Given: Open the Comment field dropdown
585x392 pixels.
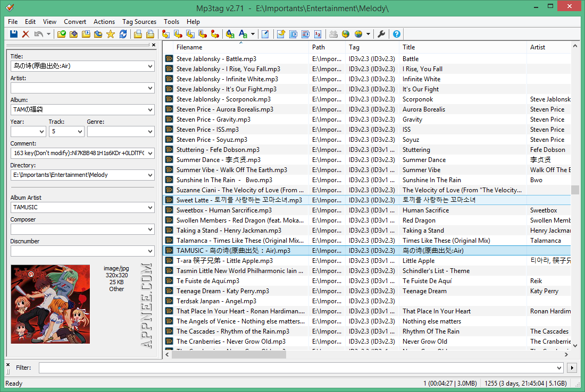Looking at the screenshot, I should 150,153.
